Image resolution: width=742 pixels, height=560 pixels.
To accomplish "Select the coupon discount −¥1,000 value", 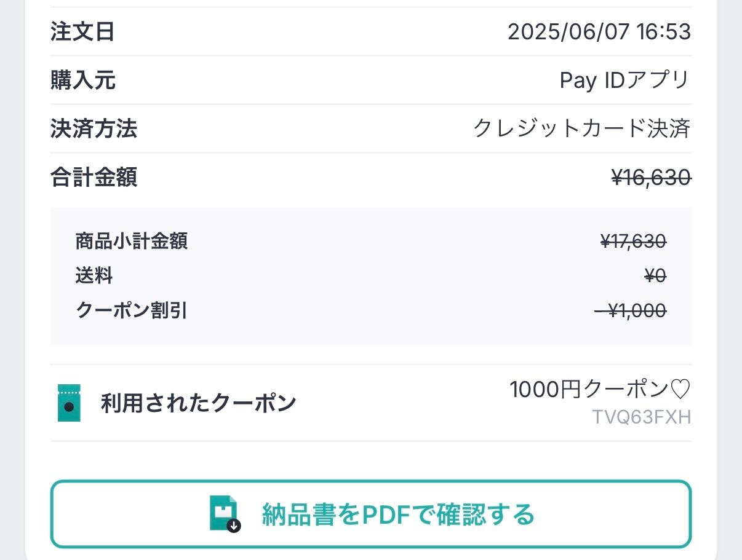I will coord(631,311).
